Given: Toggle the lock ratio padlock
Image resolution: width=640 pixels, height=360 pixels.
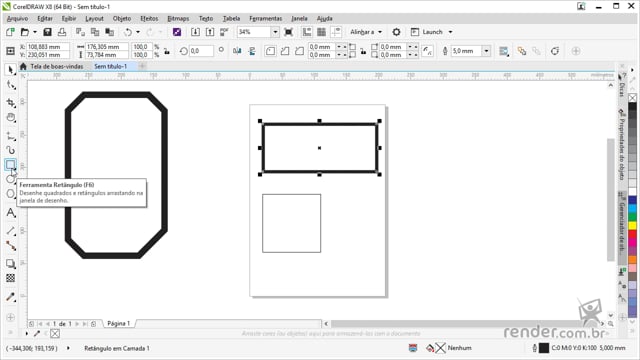Looking at the screenshot, I should click(x=167, y=51).
